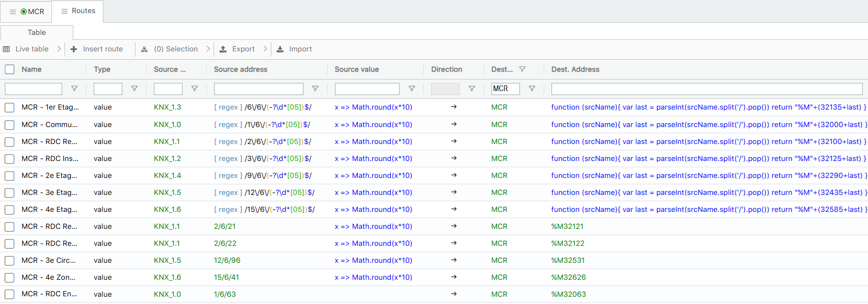This screenshot has height=304, width=868.
Task: Click the Insert route button
Action: point(97,49)
